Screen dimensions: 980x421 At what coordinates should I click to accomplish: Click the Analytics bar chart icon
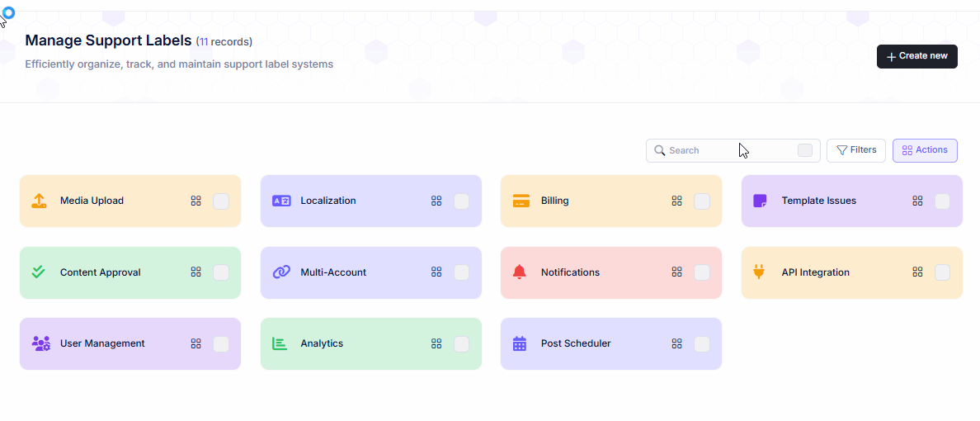280,343
